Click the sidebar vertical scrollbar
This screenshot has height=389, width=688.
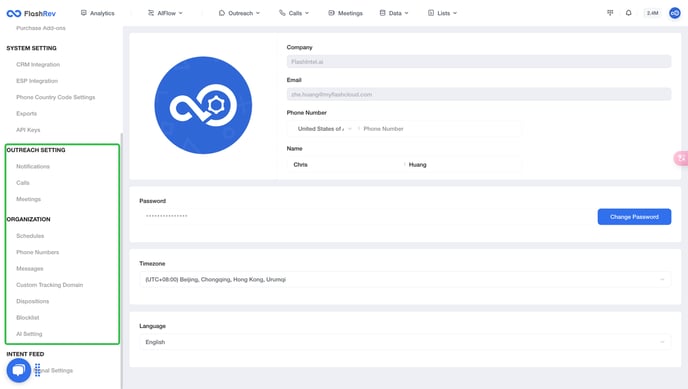click(x=122, y=261)
